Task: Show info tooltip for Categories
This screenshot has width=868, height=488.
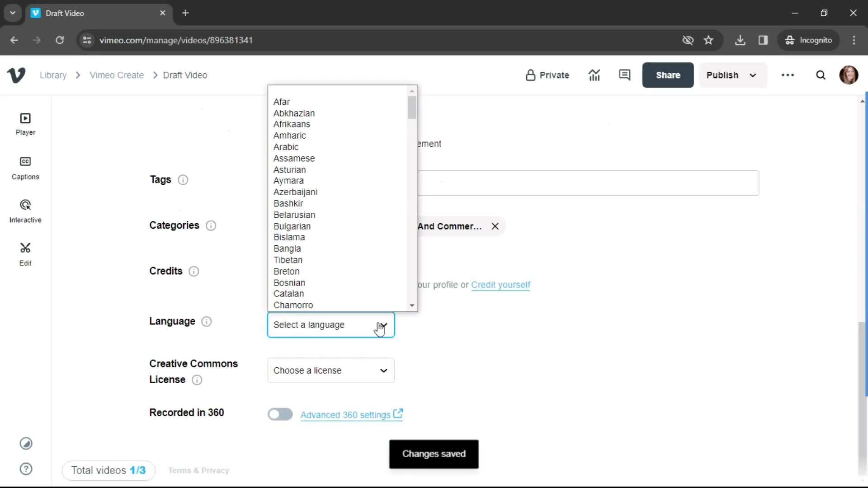Action: tap(211, 225)
